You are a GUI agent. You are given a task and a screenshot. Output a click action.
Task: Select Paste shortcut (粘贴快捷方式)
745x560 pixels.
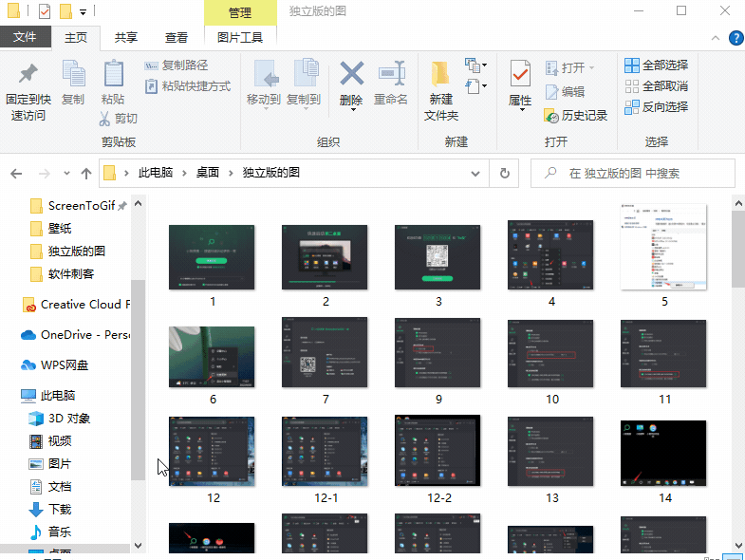pyautogui.click(x=188, y=86)
